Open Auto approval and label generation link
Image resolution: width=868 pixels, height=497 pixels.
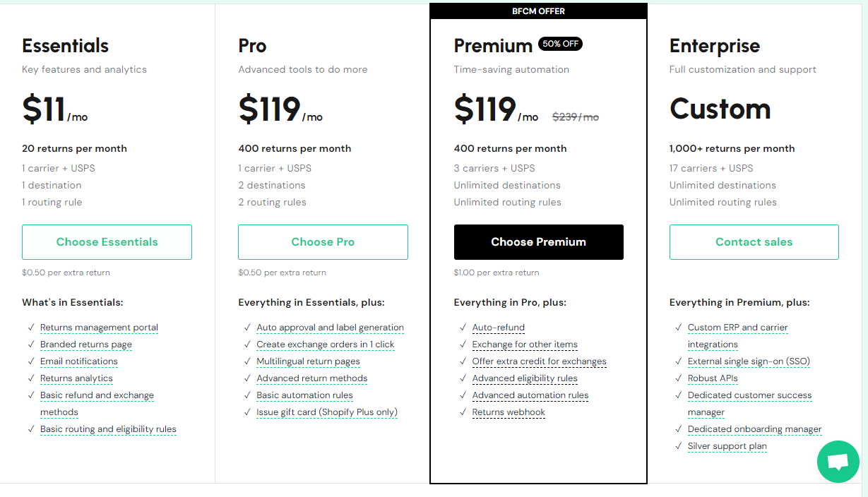pos(330,328)
